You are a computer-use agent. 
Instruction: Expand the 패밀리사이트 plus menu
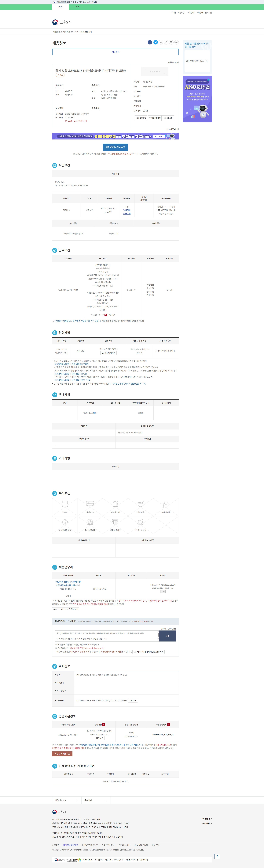(77, 800)
